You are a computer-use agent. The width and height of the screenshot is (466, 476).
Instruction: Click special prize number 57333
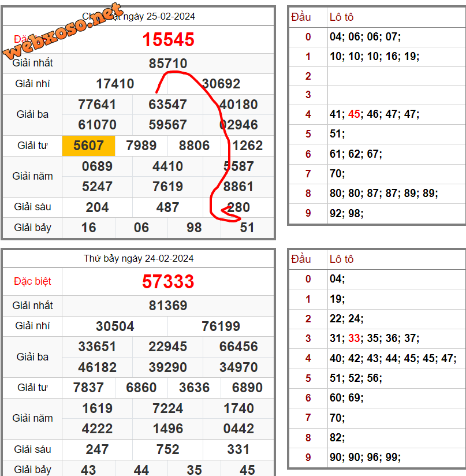pyautogui.click(x=168, y=281)
